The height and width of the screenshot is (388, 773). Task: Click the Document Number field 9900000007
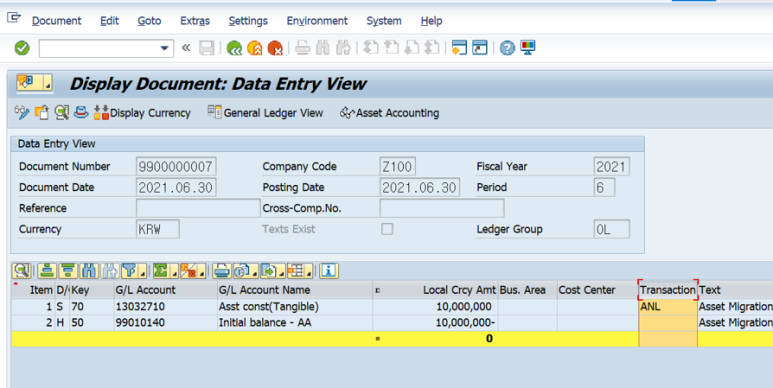click(x=176, y=167)
